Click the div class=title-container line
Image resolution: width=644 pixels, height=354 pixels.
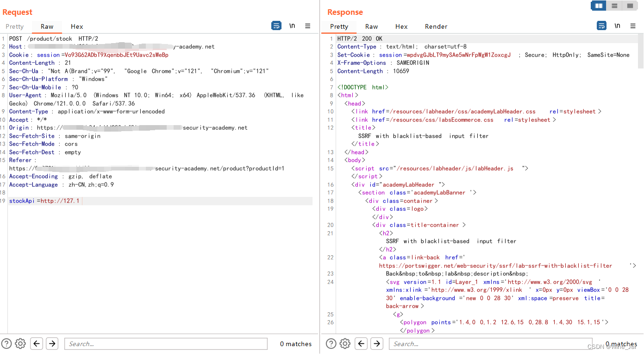pyautogui.click(x=419, y=225)
